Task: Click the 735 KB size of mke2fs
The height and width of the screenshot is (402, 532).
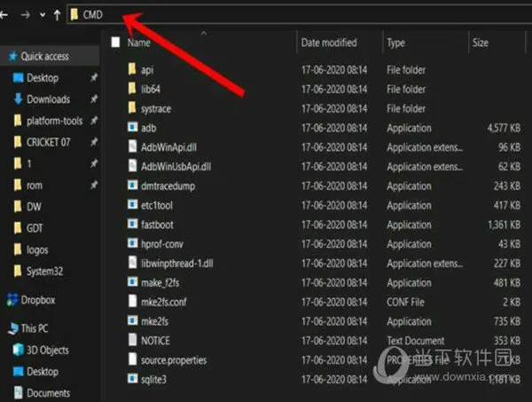Action: tap(507, 321)
